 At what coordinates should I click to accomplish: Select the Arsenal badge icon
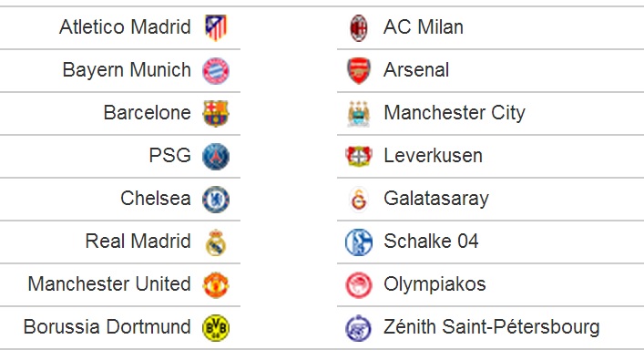click(x=359, y=71)
